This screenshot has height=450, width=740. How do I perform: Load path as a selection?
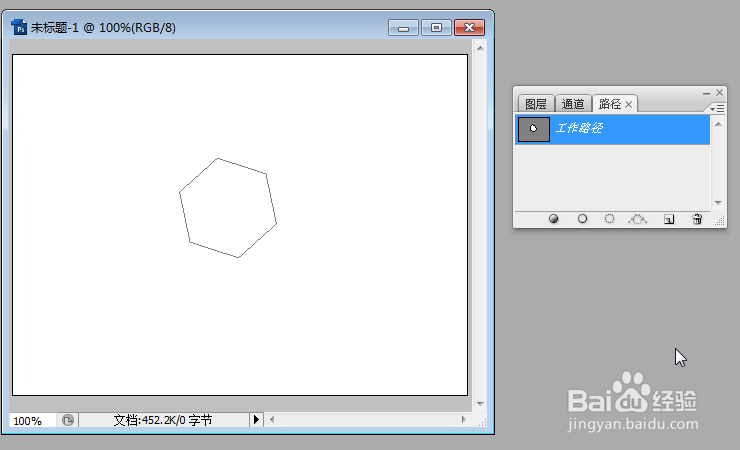click(x=609, y=219)
